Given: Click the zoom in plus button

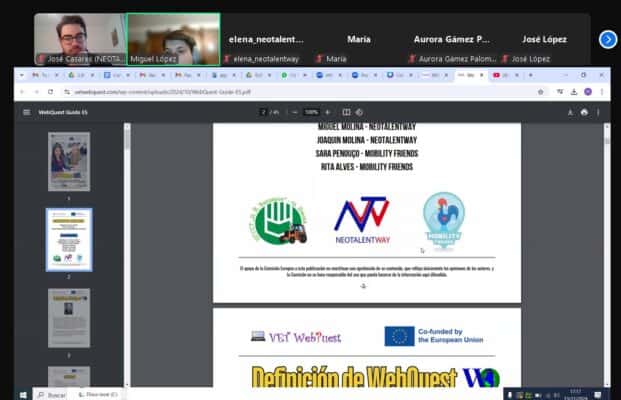Looking at the screenshot, I should [x=327, y=112].
